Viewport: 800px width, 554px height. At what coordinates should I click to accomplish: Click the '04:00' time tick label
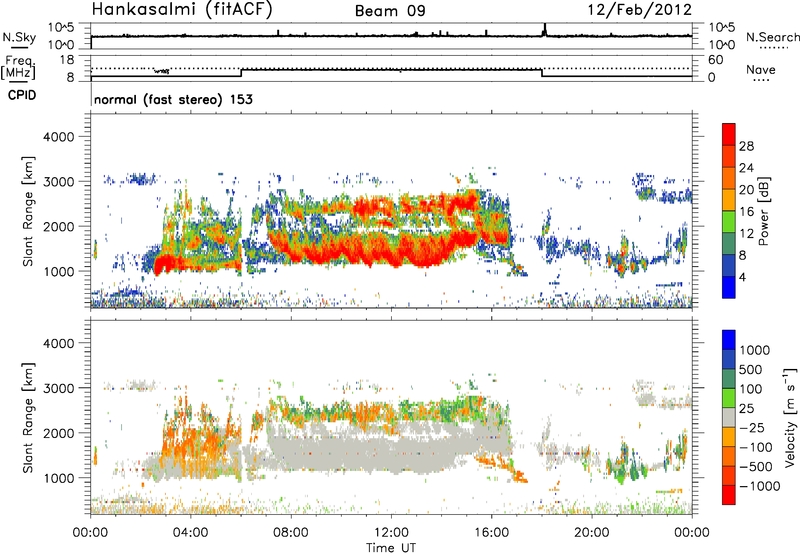coord(190,533)
